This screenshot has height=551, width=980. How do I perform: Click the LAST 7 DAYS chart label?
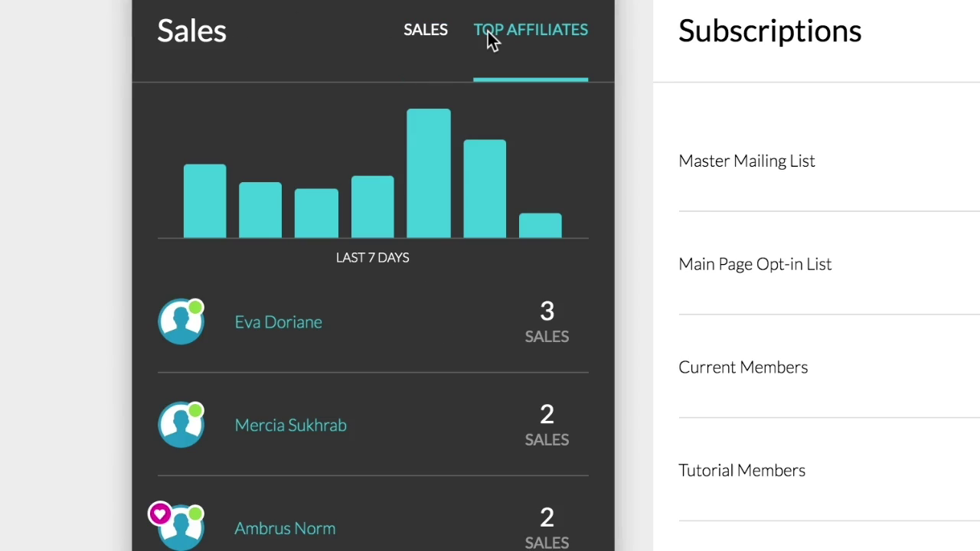click(x=373, y=258)
